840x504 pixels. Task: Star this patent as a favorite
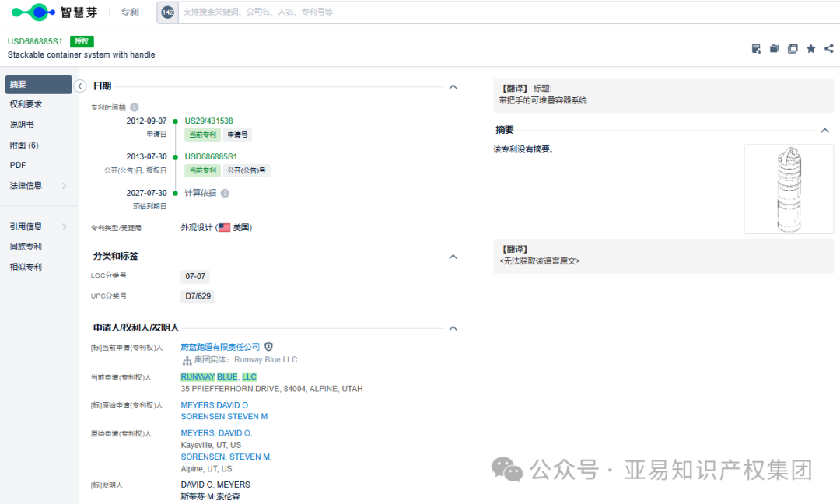810,48
